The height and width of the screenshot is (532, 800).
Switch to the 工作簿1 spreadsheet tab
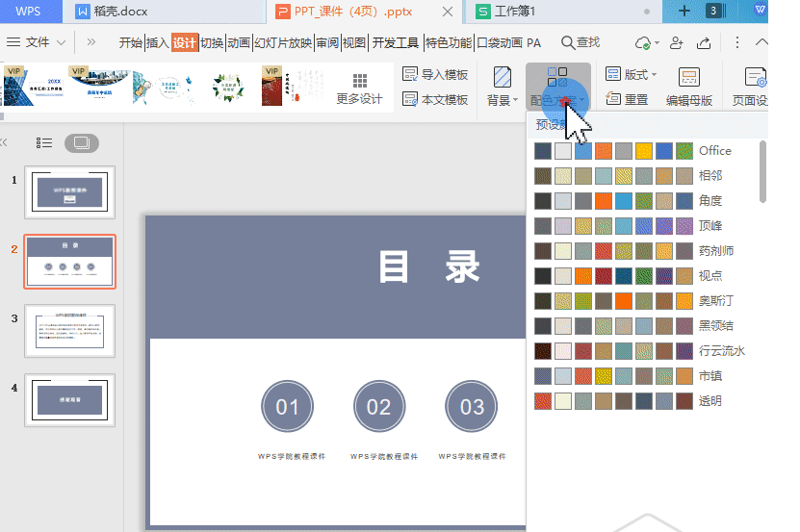pyautogui.click(x=563, y=12)
